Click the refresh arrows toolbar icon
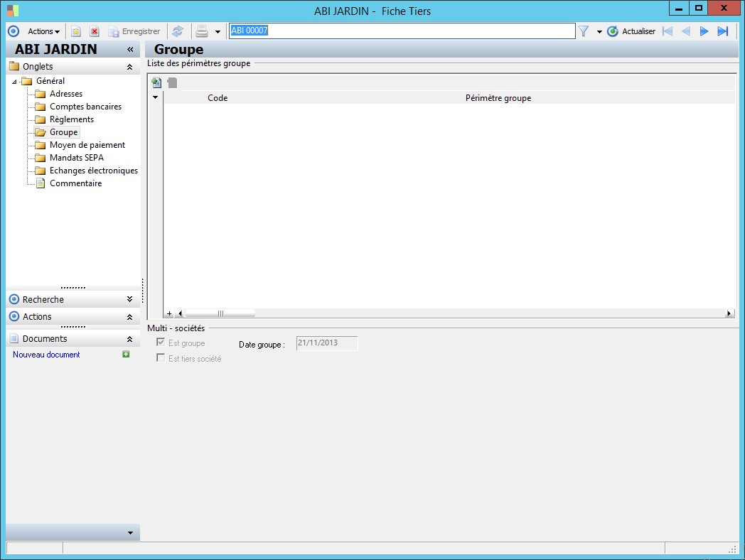The image size is (745, 560). (x=178, y=31)
